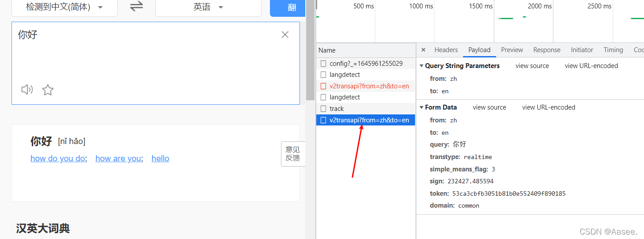This screenshot has height=239, width=644.
Task: Click the token value 53ca3cbfb3051b81b0e552409f890185
Action: click(x=509, y=194)
